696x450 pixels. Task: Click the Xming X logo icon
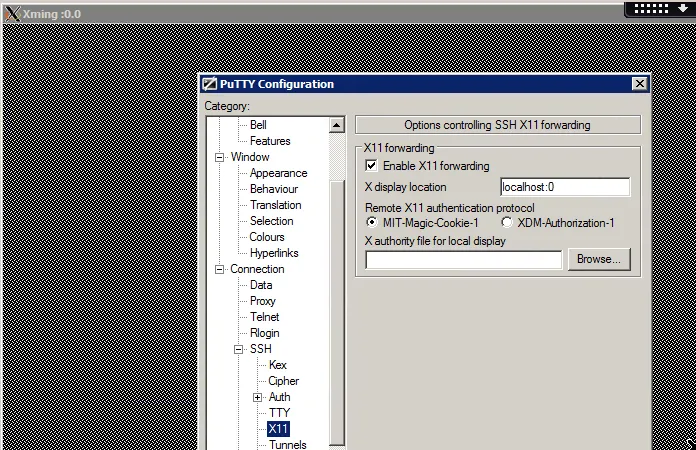13,14
